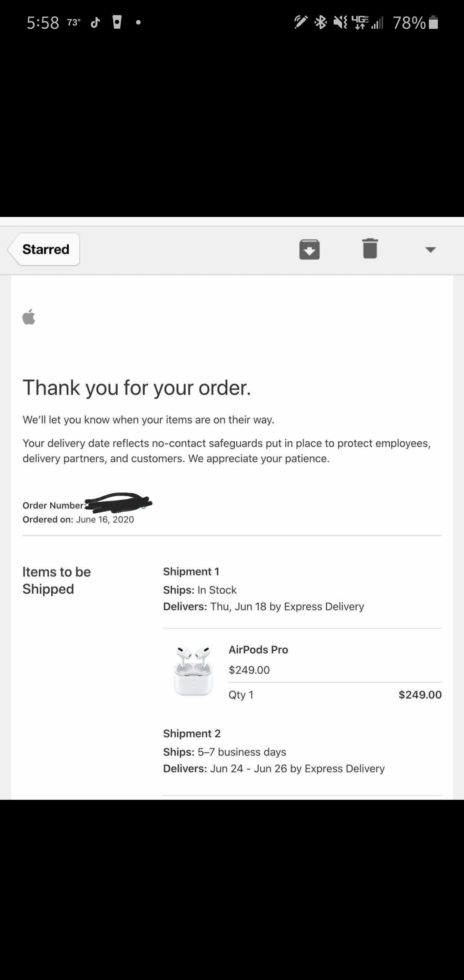The height and width of the screenshot is (980, 464).
Task: Tap the Shipment 1 heading
Action: click(191, 572)
